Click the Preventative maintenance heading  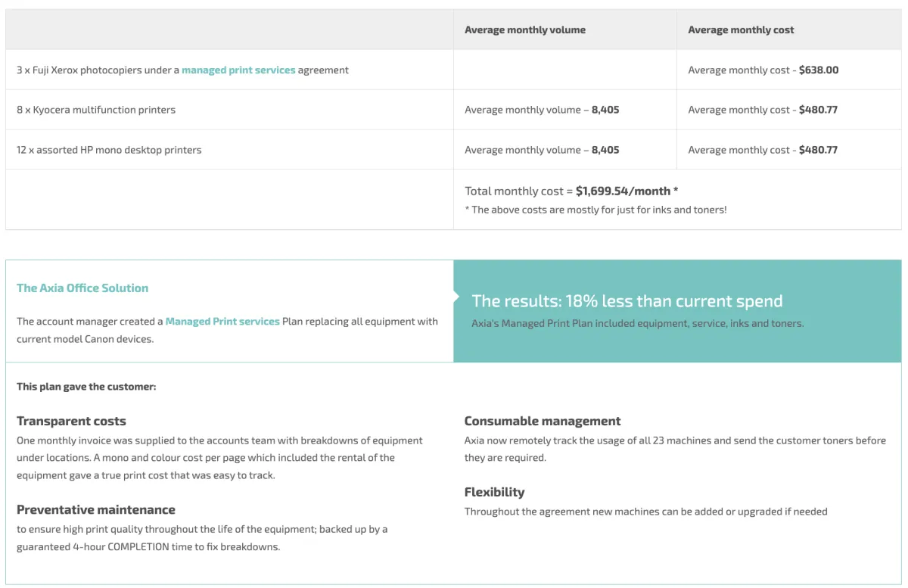click(96, 510)
